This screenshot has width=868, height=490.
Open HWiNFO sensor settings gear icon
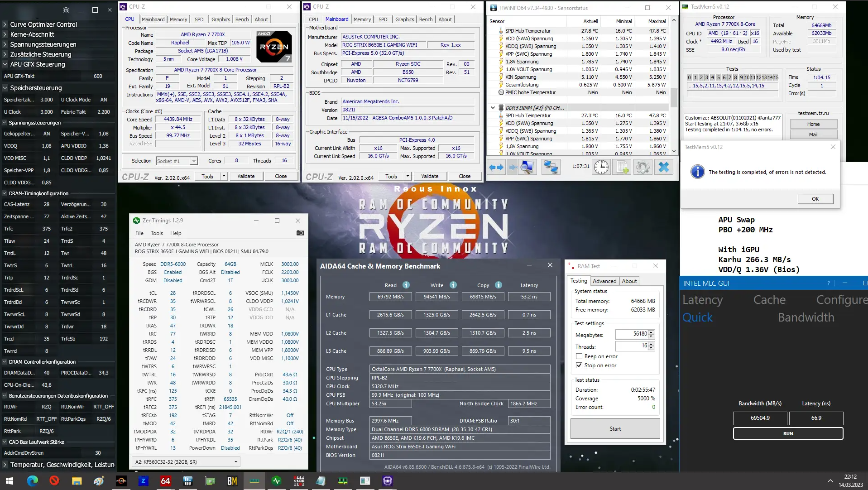[643, 167]
